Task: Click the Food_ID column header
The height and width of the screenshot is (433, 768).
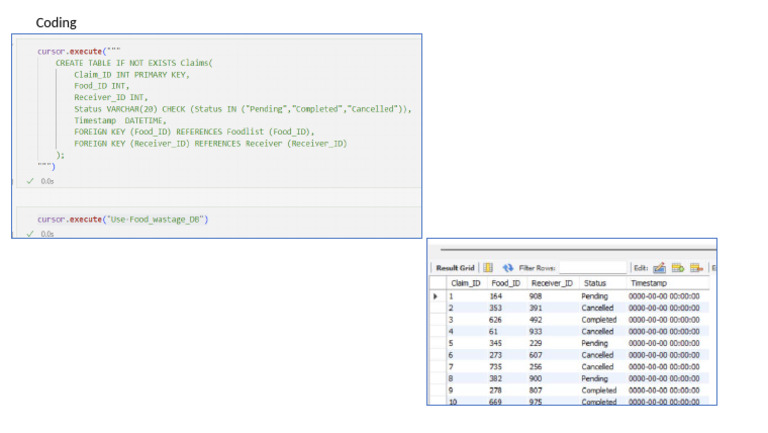Action: click(x=505, y=283)
